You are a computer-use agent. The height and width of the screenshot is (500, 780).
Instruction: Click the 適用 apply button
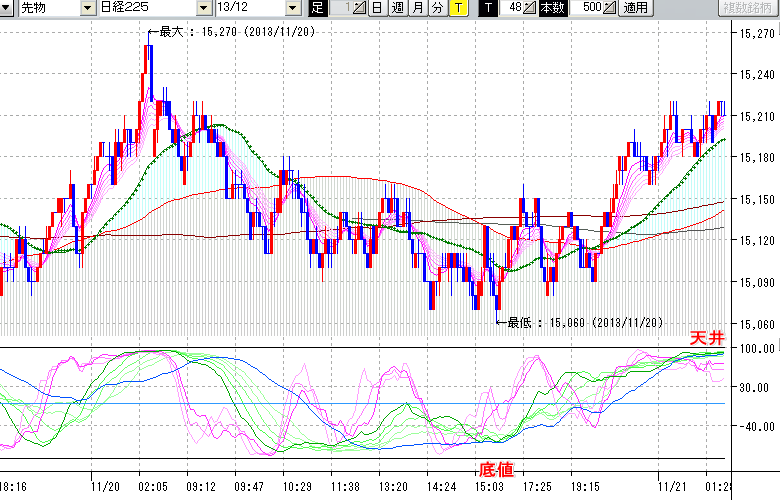coord(635,8)
